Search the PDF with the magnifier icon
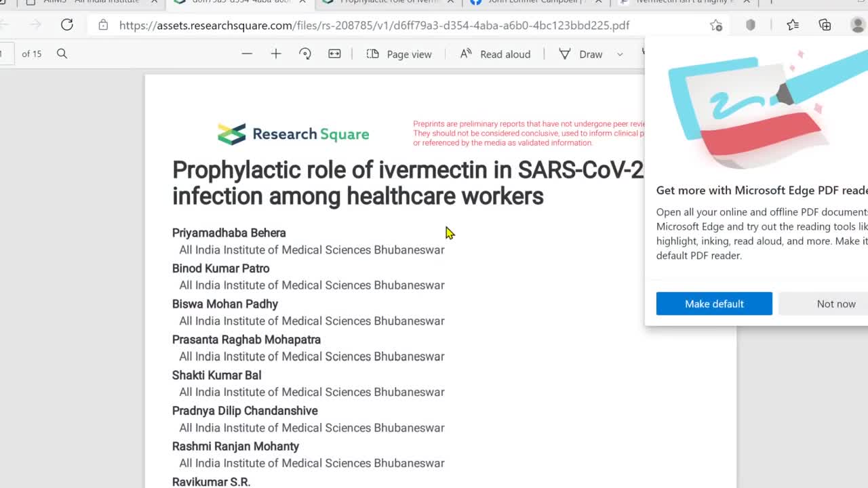868x488 pixels. tap(62, 54)
